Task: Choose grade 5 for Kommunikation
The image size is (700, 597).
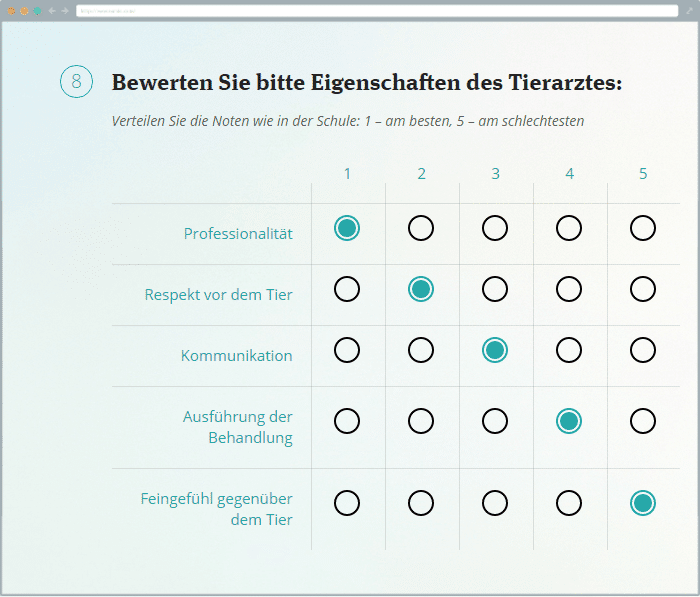Action: click(x=643, y=350)
